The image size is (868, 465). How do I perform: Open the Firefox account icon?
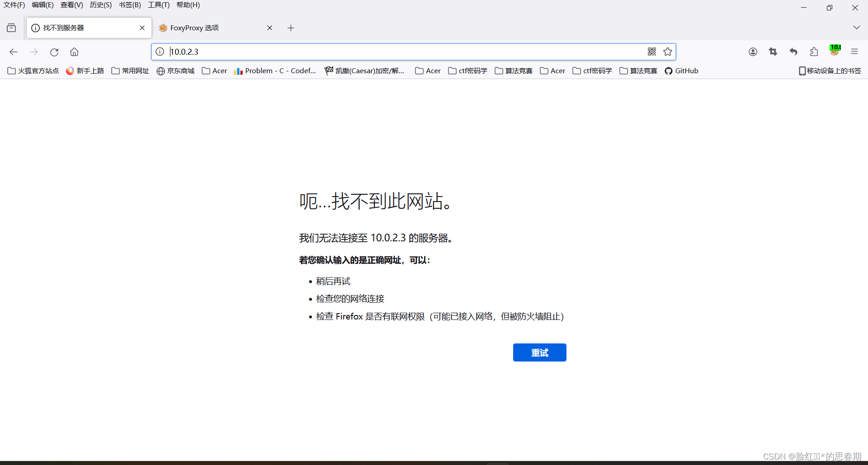pos(753,52)
